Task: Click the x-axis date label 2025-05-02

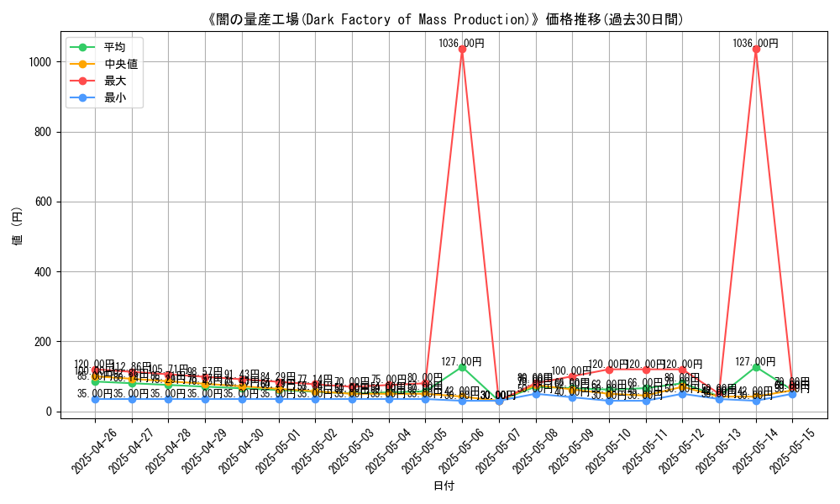Action: pyautogui.click(x=314, y=450)
